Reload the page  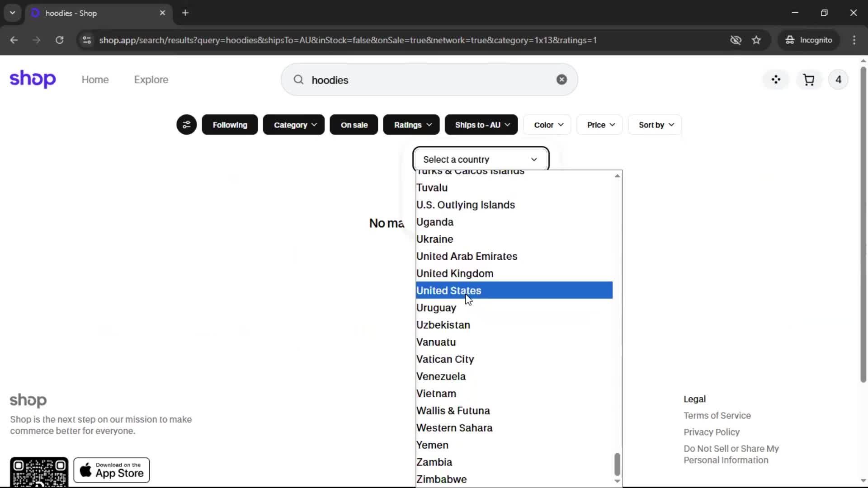point(59,40)
